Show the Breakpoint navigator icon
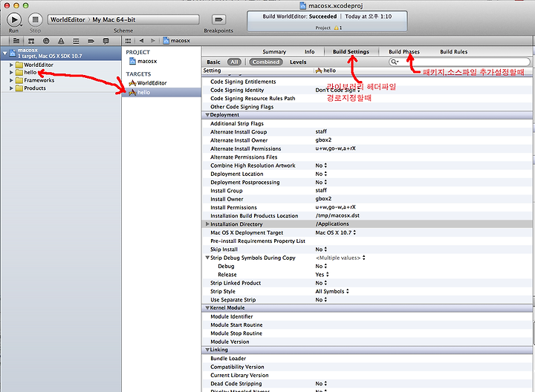 [x=91, y=41]
